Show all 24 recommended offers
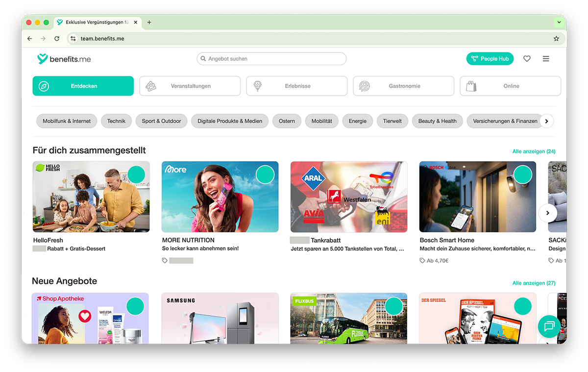 [x=534, y=151]
